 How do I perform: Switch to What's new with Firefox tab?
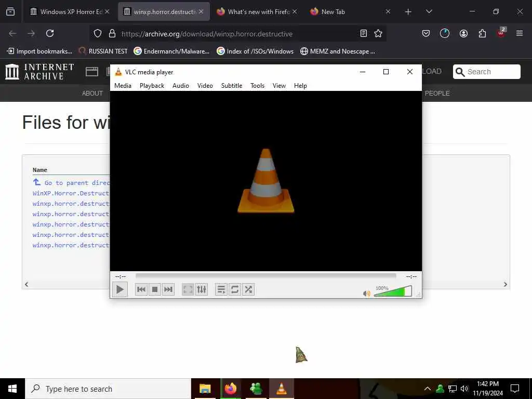[257, 11]
